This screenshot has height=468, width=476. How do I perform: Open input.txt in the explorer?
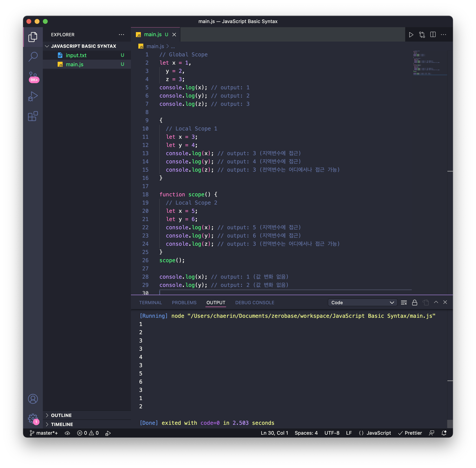pyautogui.click(x=76, y=55)
